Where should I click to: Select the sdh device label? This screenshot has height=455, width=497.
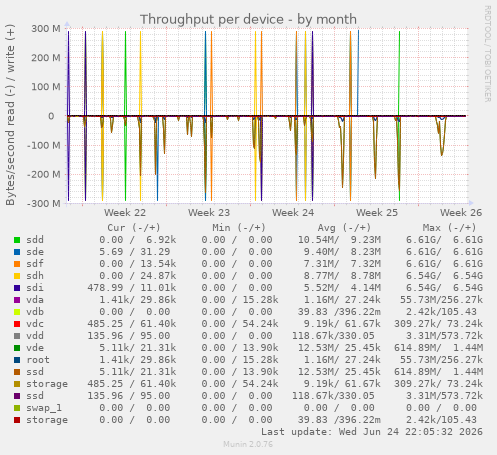(35, 276)
